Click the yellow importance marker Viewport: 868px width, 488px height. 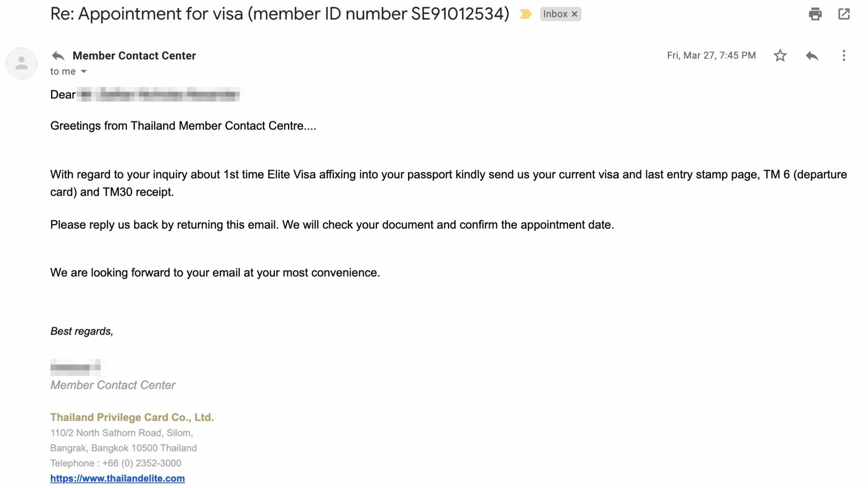pyautogui.click(x=525, y=14)
